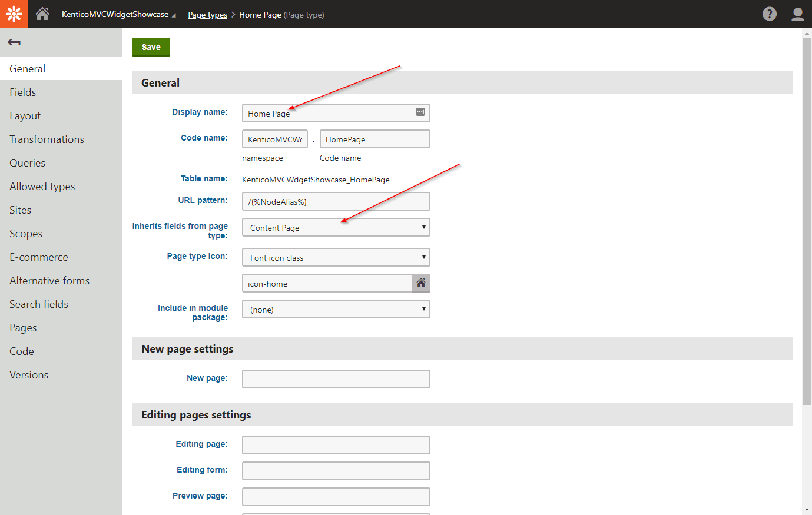The height and width of the screenshot is (515, 812).
Task: Click the back arrow in sidebar
Action: 14,42
